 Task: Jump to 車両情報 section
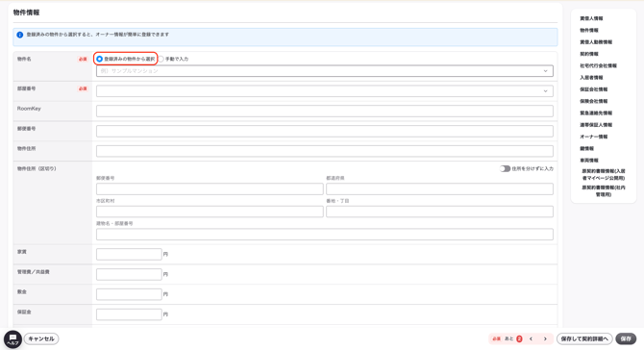click(589, 161)
